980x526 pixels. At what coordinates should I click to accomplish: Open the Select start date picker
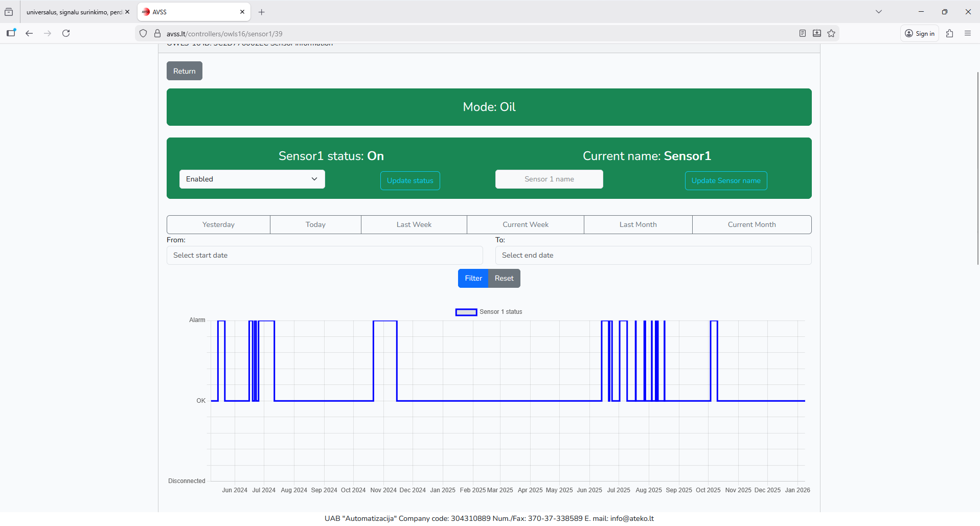(325, 255)
